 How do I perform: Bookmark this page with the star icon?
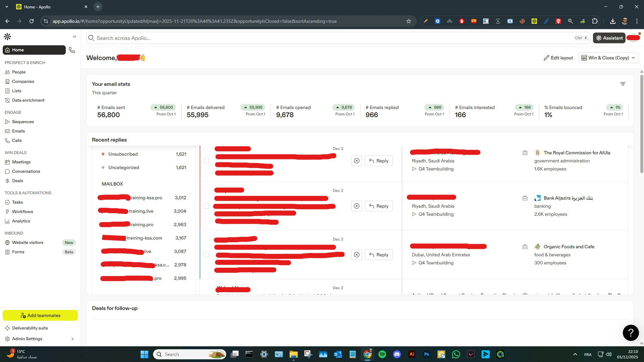click(408, 21)
